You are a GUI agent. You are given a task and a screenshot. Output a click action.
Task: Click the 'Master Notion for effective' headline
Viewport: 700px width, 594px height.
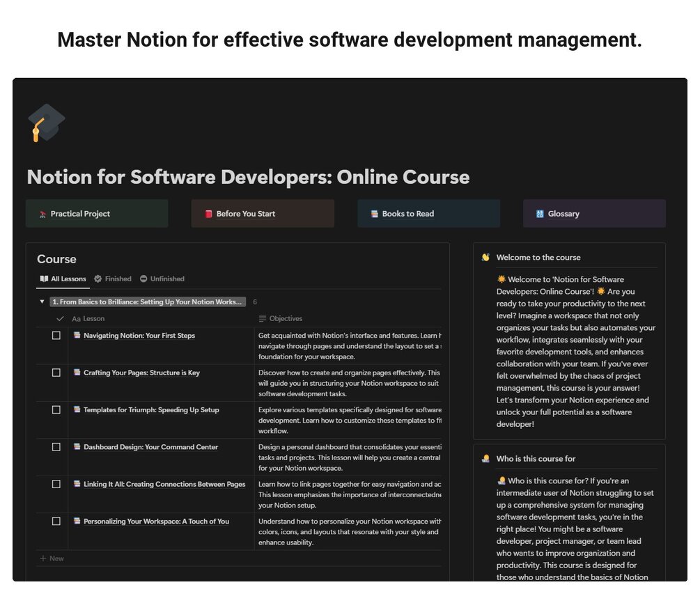tap(350, 40)
